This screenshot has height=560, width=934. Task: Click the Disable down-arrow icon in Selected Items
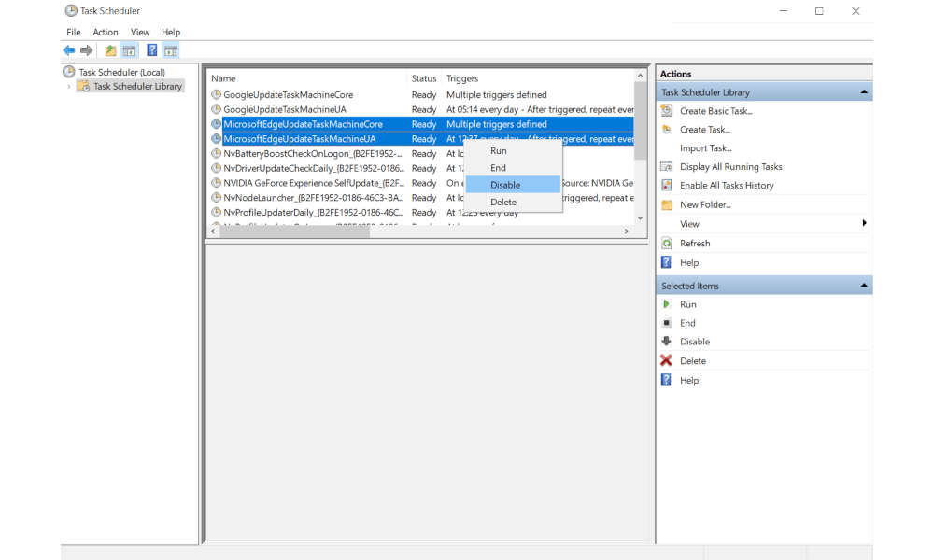667,342
